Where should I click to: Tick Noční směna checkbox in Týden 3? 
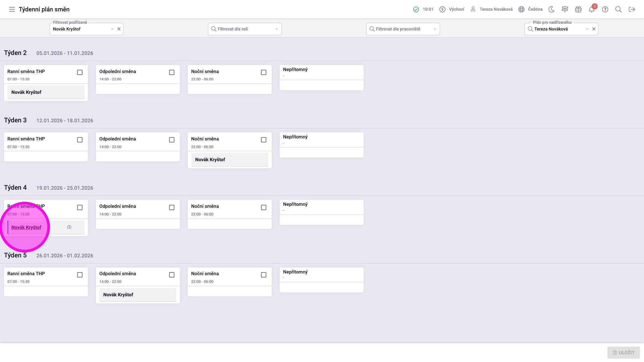click(x=264, y=140)
